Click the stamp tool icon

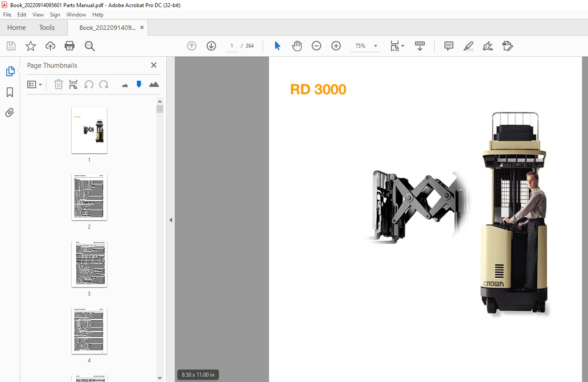click(x=508, y=46)
